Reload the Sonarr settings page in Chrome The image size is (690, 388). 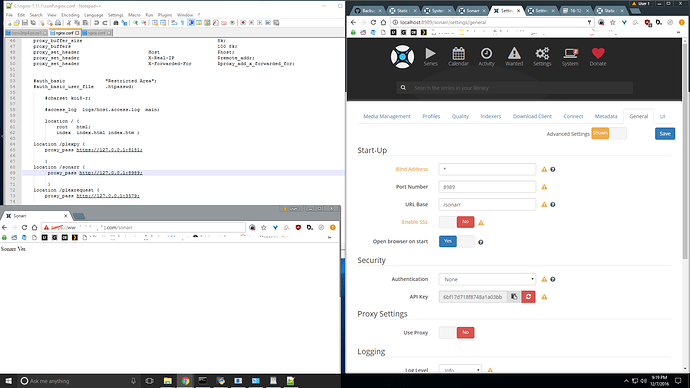(373, 22)
